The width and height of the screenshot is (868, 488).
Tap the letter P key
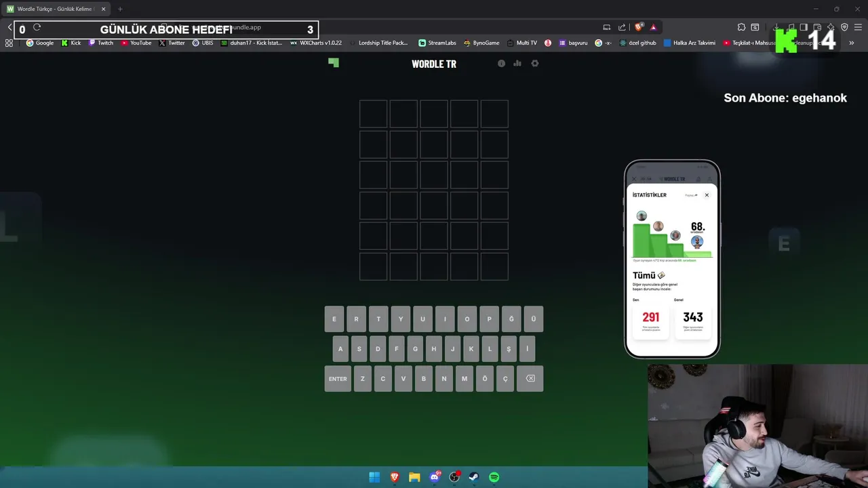click(489, 319)
